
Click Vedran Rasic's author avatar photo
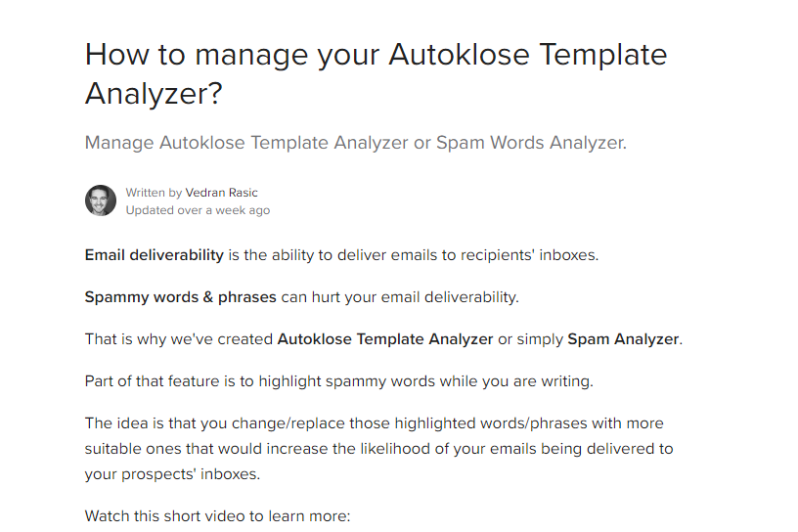tap(101, 200)
